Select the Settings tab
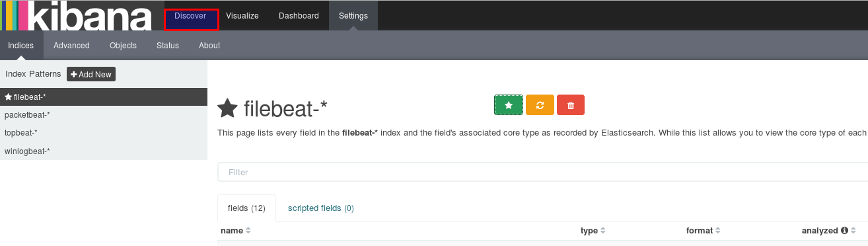The width and height of the screenshot is (868, 246). pyautogui.click(x=353, y=15)
